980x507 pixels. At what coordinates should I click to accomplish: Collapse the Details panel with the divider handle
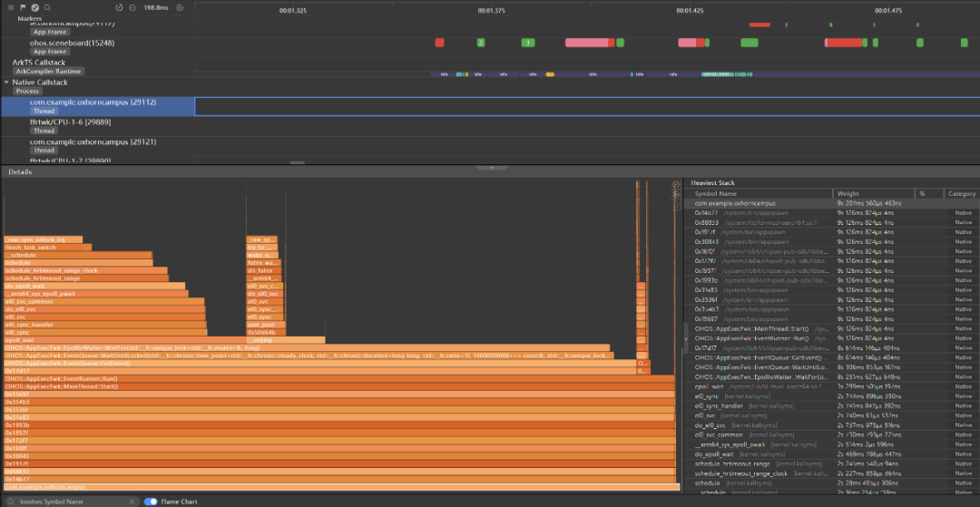491,168
